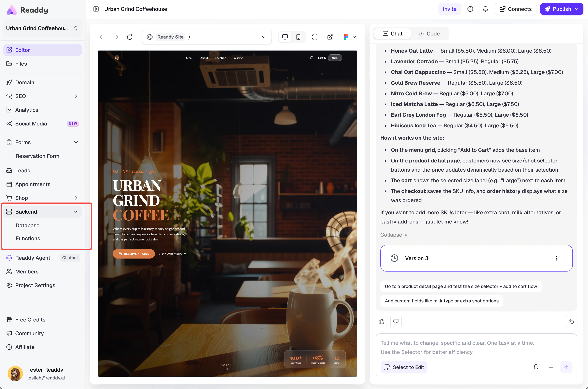Enter fullscreen preview mode

pos(315,37)
